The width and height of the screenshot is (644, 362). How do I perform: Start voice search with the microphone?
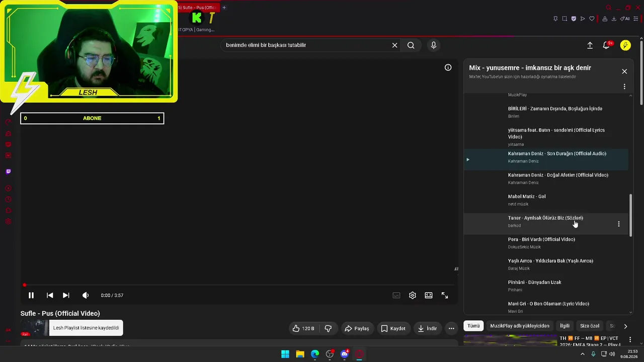(434, 45)
